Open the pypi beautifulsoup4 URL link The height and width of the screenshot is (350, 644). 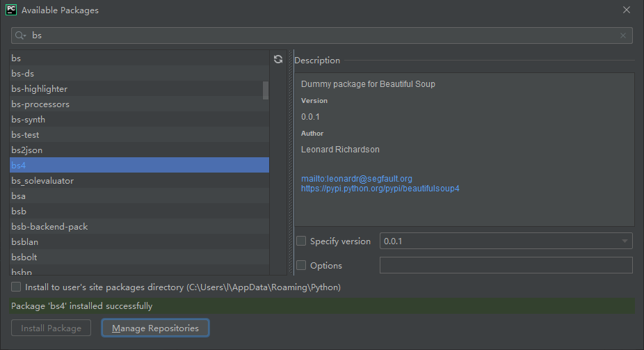380,189
